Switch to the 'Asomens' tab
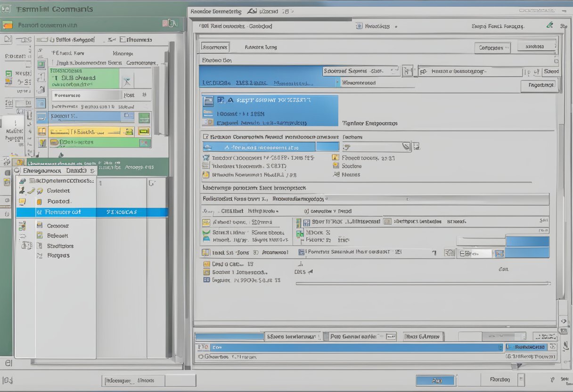Image resolution: width=573 pixels, height=392 pixels. pyautogui.click(x=215, y=47)
